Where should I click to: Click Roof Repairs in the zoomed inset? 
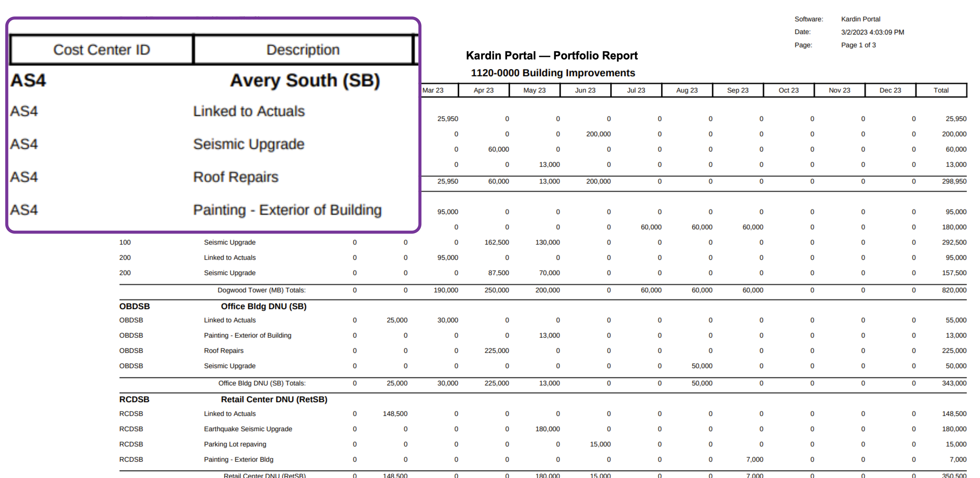pos(235,177)
